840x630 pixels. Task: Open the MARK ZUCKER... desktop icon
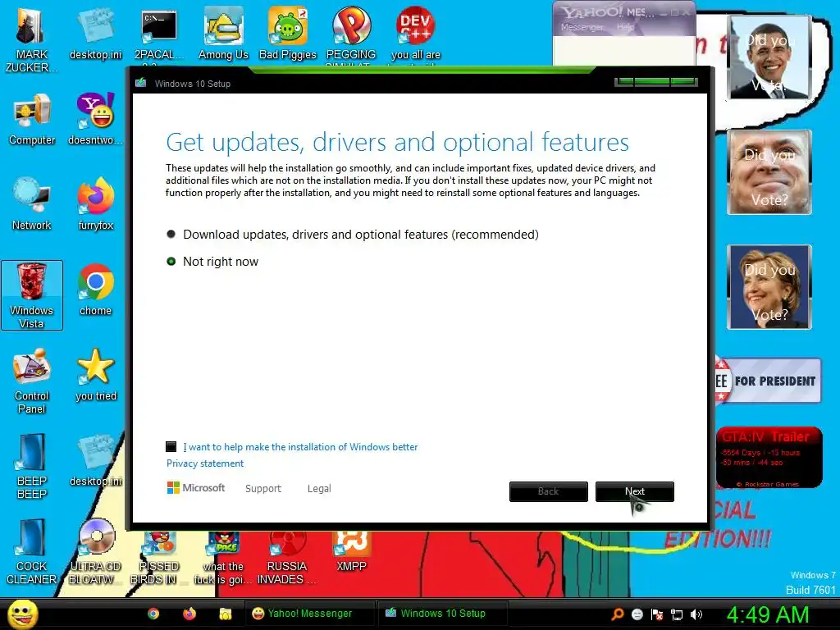(30, 41)
